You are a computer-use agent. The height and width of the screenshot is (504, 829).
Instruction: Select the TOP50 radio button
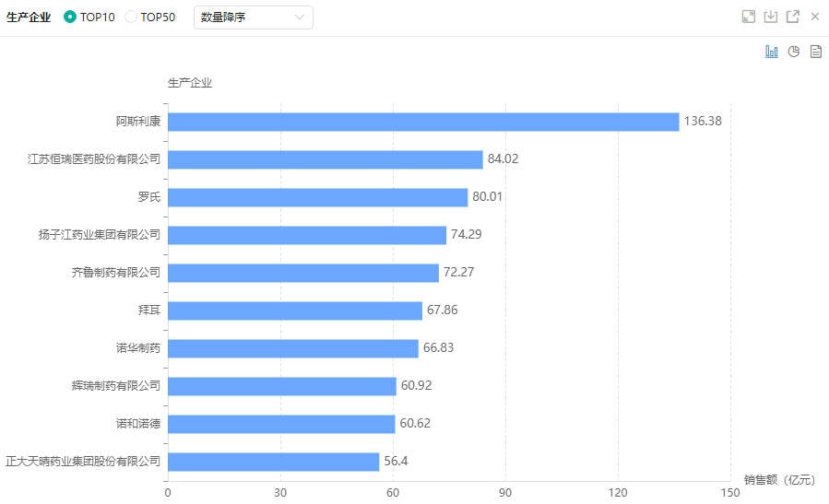click(x=130, y=17)
